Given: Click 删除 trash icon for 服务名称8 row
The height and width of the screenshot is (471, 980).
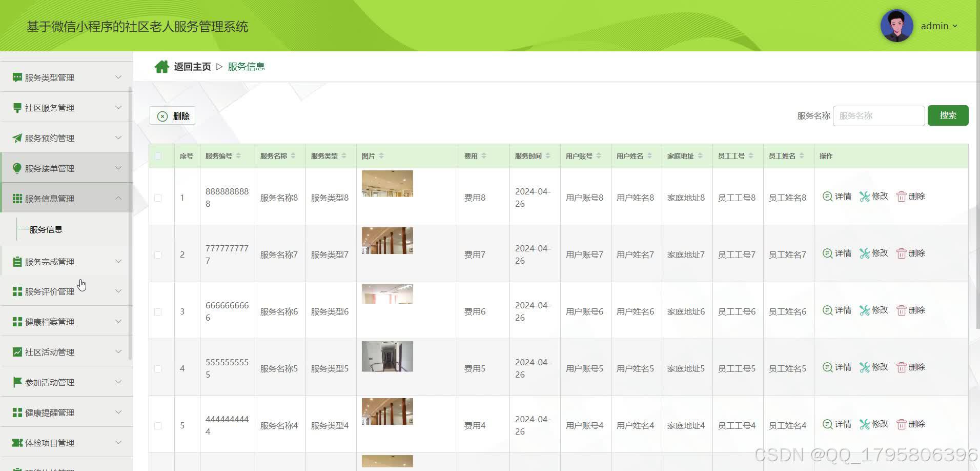Looking at the screenshot, I should tap(901, 197).
